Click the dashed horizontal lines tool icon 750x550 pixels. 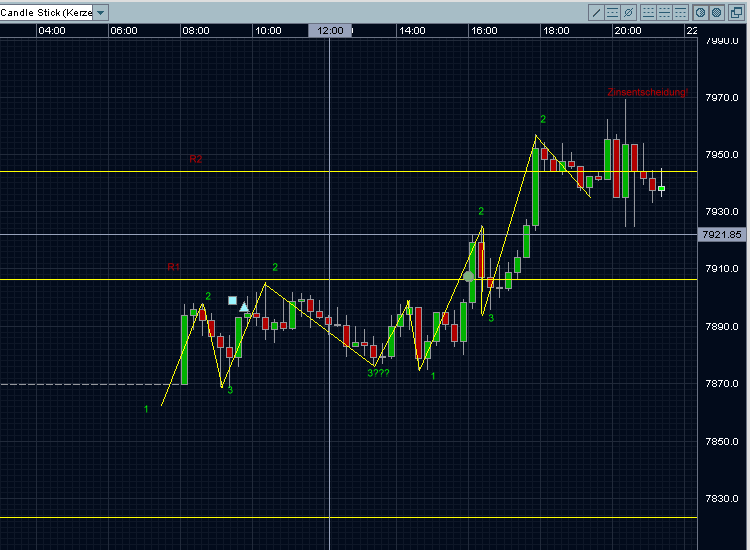612,13
